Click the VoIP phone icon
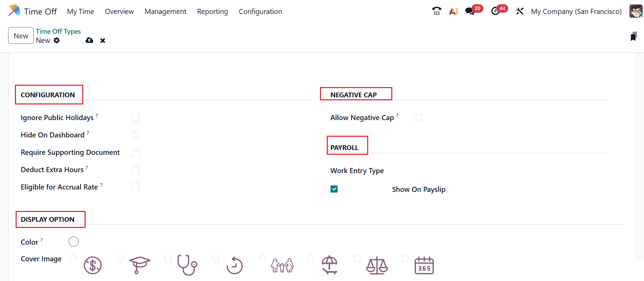The height and width of the screenshot is (281, 644). (x=437, y=11)
